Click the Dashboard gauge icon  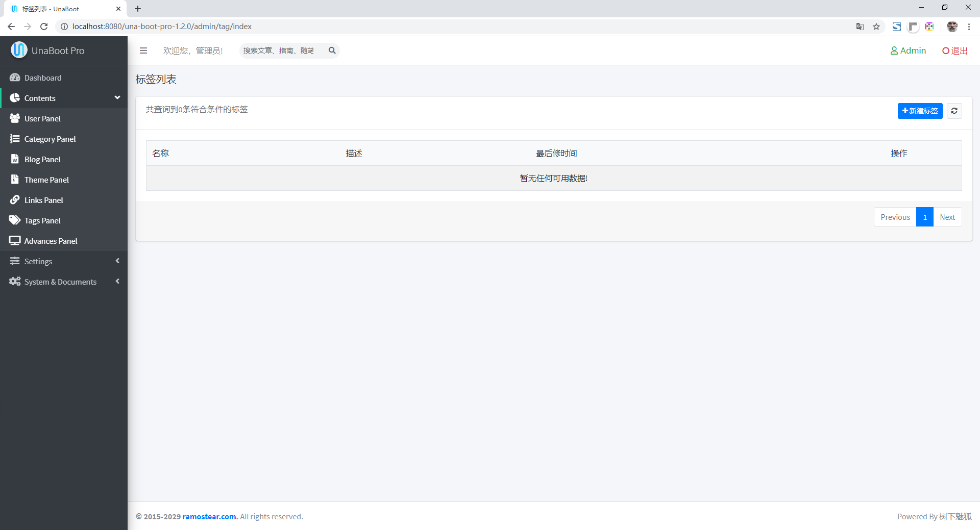click(15, 78)
